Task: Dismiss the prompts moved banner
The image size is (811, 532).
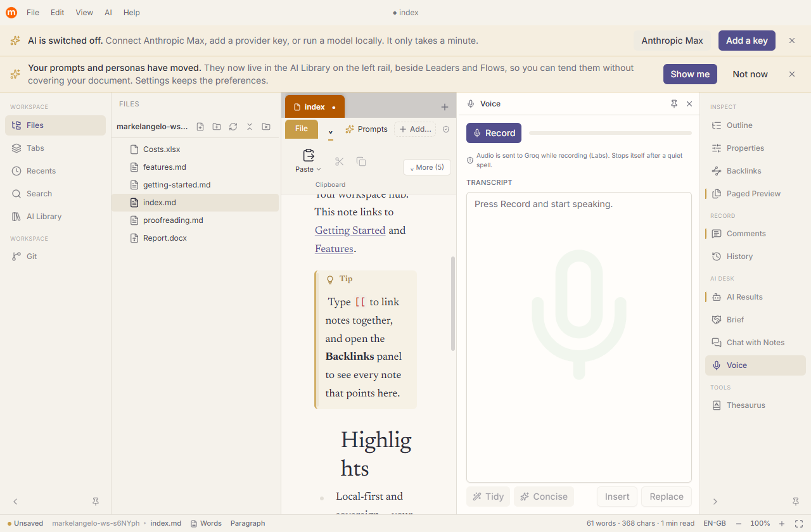Action: (x=792, y=74)
